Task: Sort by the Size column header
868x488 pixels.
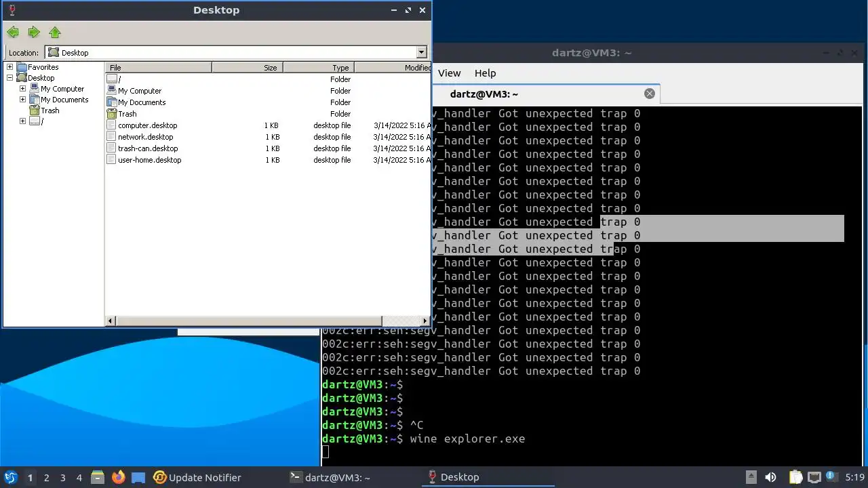Action: (x=248, y=67)
